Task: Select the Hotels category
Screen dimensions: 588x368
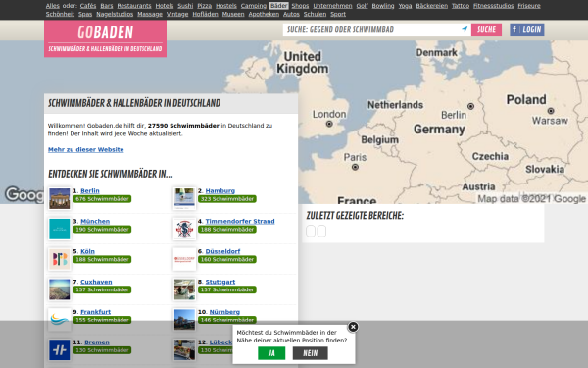Action: [165, 6]
